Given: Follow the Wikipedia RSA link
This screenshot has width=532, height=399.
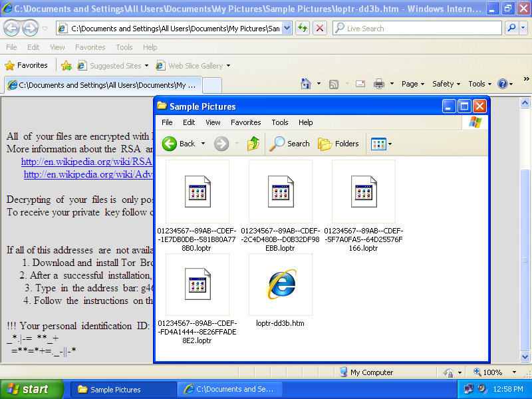Looking at the screenshot, I should coord(86,162).
